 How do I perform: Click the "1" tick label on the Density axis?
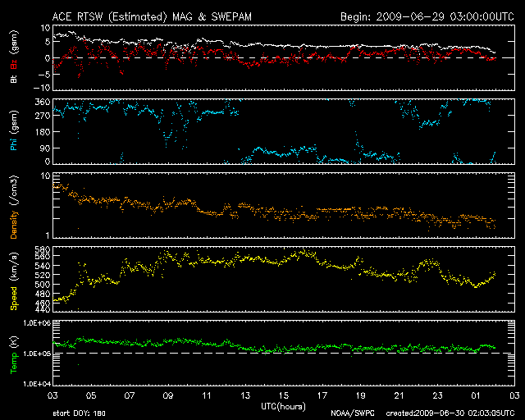(x=48, y=235)
